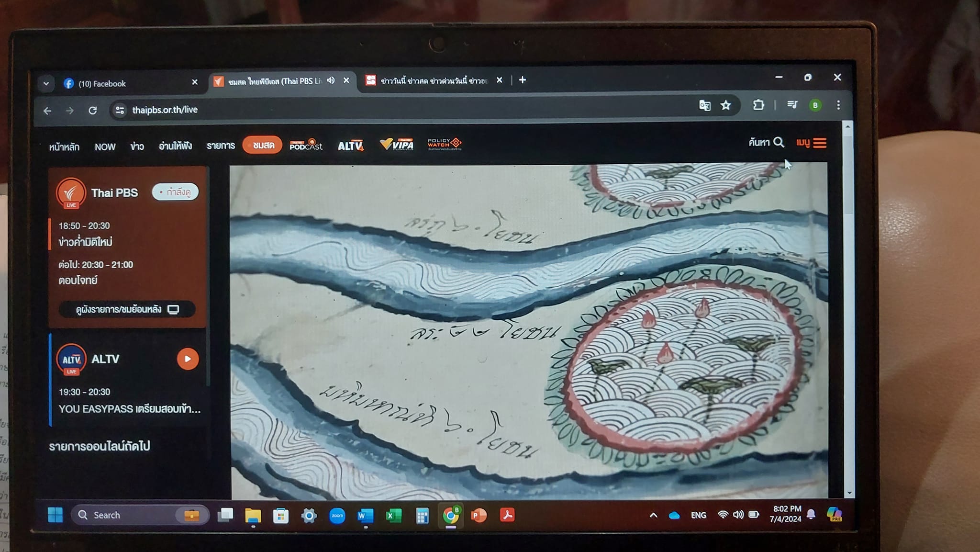The image size is (980, 552).
Task: Click the รายการออนไลน์ถัดไป heading
Action: [100, 446]
